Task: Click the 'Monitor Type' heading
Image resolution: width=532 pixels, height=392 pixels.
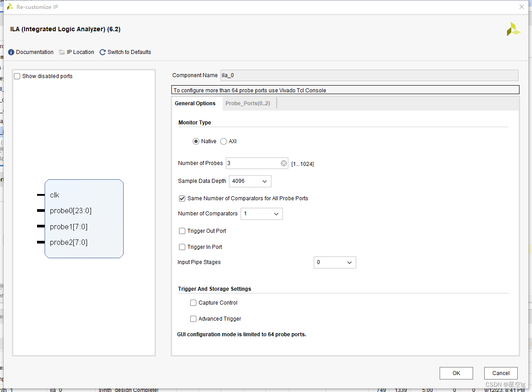Action: click(x=195, y=122)
